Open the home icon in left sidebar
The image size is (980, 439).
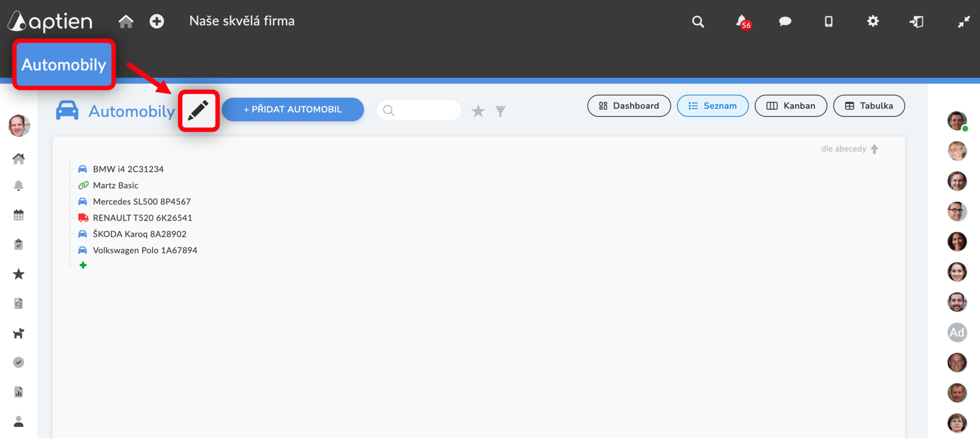point(19,159)
